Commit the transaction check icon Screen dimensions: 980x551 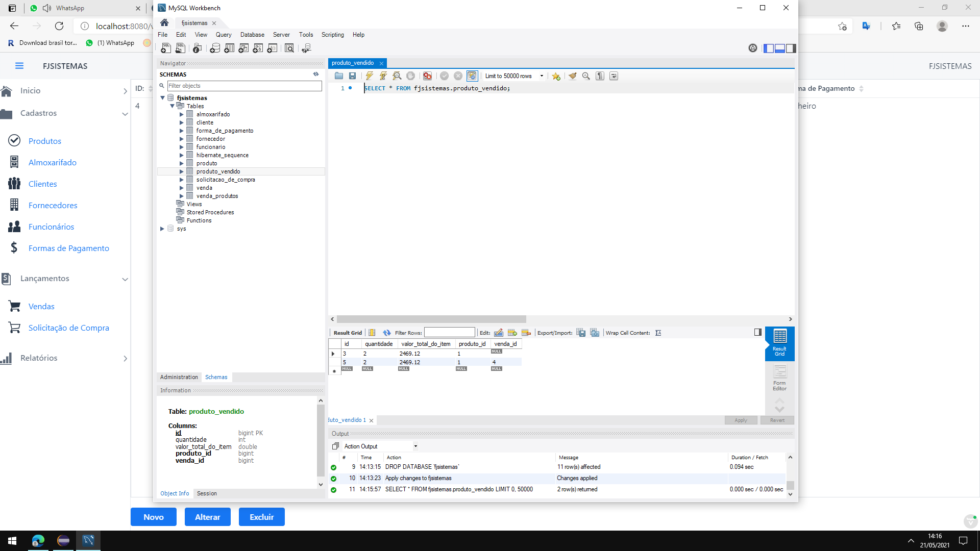(444, 76)
